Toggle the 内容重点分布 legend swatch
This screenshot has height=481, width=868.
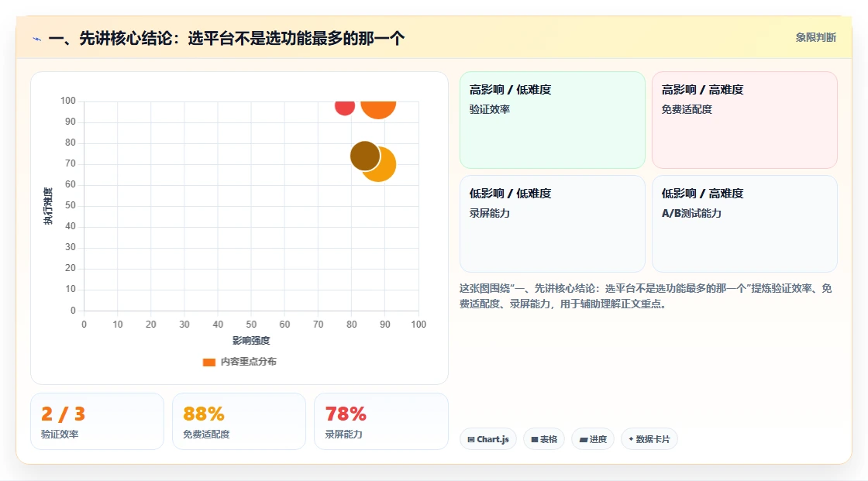point(208,362)
